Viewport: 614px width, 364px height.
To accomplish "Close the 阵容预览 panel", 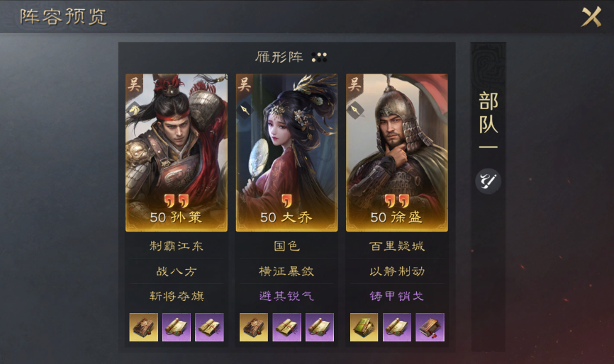I will click(x=591, y=17).
